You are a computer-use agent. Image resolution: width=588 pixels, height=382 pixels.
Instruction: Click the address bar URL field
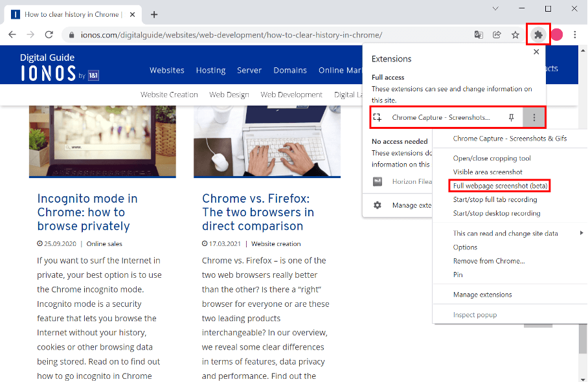pos(231,35)
